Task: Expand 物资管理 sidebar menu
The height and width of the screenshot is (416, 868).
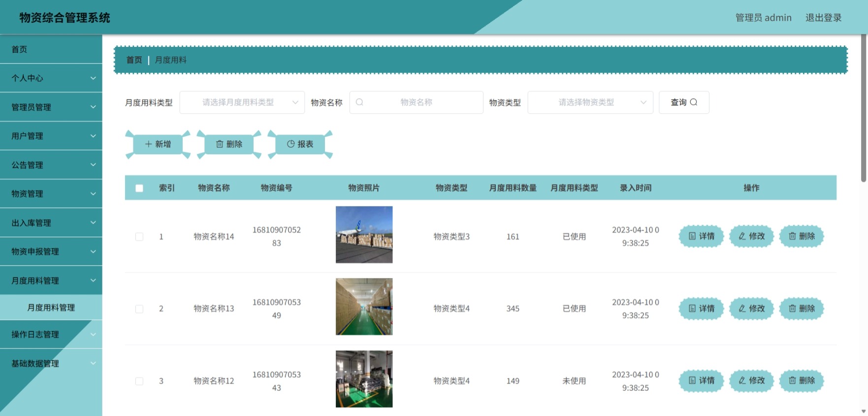Action: click(51, 194)
